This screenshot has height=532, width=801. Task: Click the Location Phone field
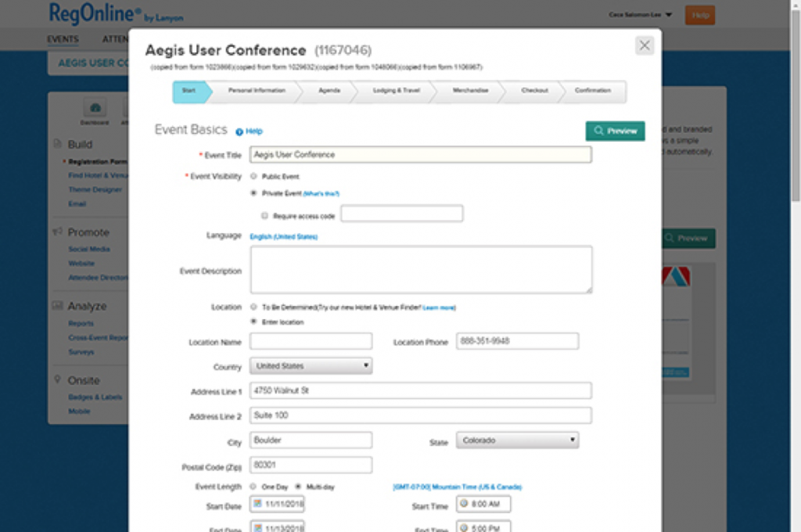tap(517, 341)
